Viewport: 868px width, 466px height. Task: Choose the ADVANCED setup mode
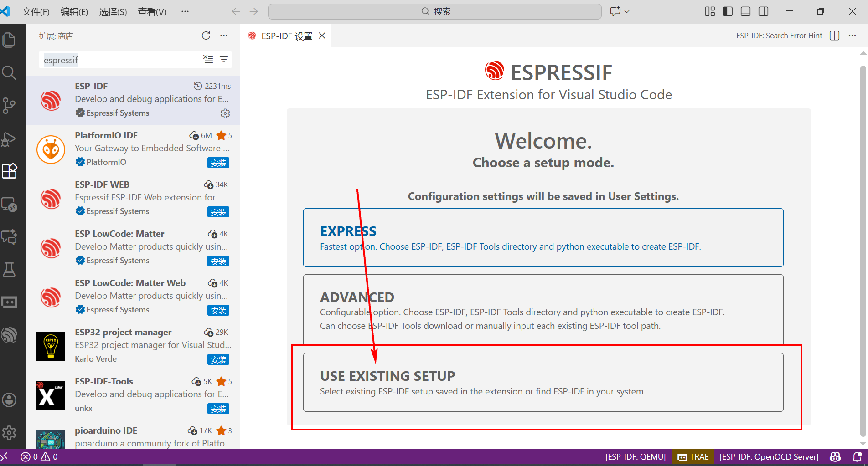point(543,311)
